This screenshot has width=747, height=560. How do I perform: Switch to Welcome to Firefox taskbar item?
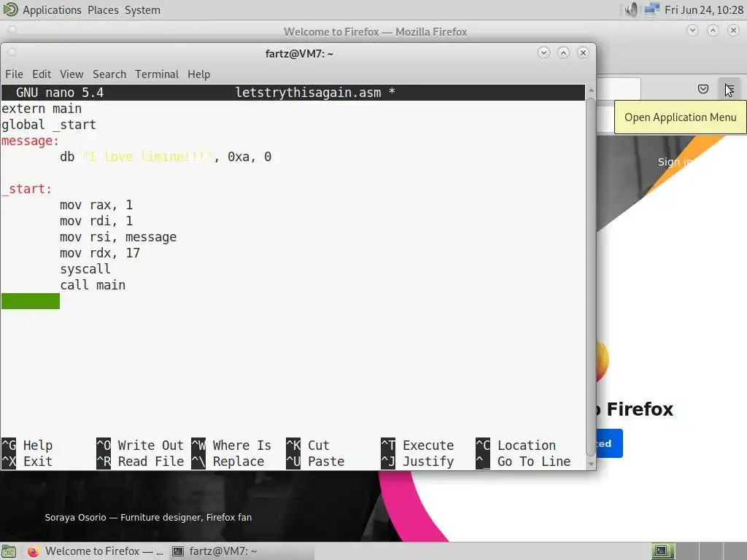(x=95, y=551)
